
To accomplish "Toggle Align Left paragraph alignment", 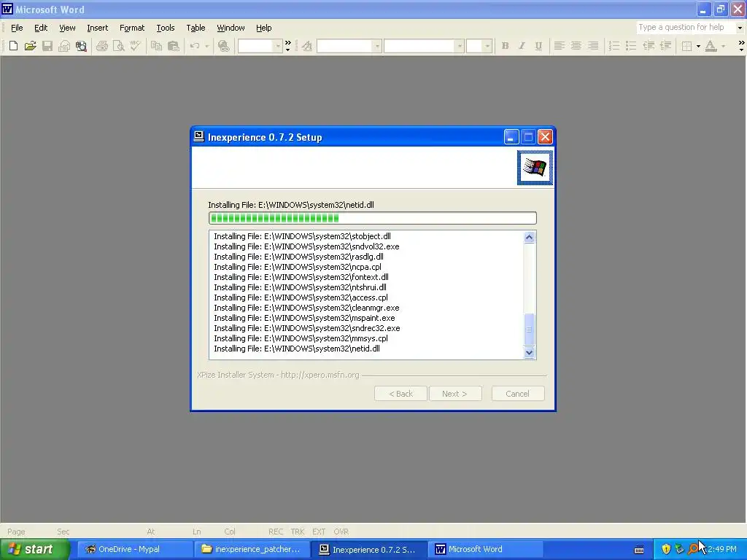I will (560, 46).
